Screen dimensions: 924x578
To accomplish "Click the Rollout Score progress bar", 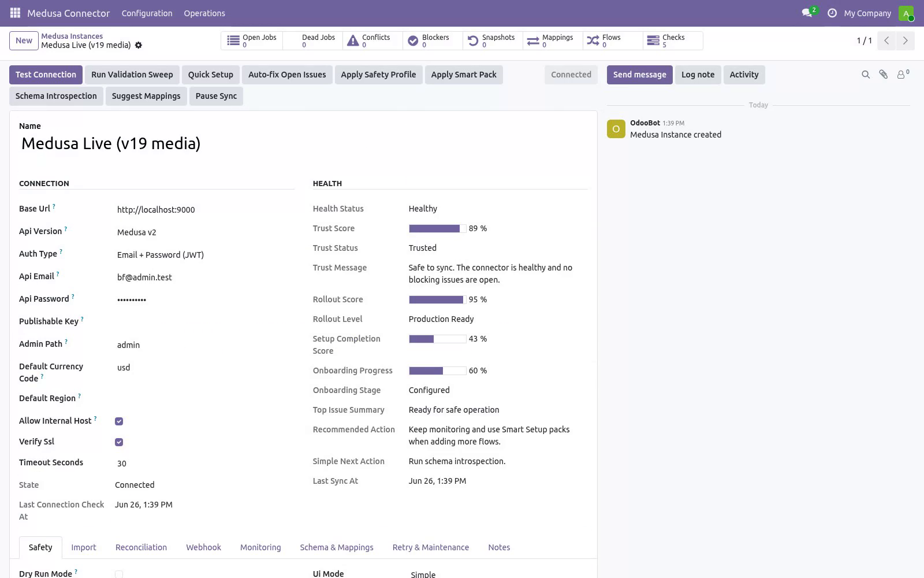I will pos(437,299).
